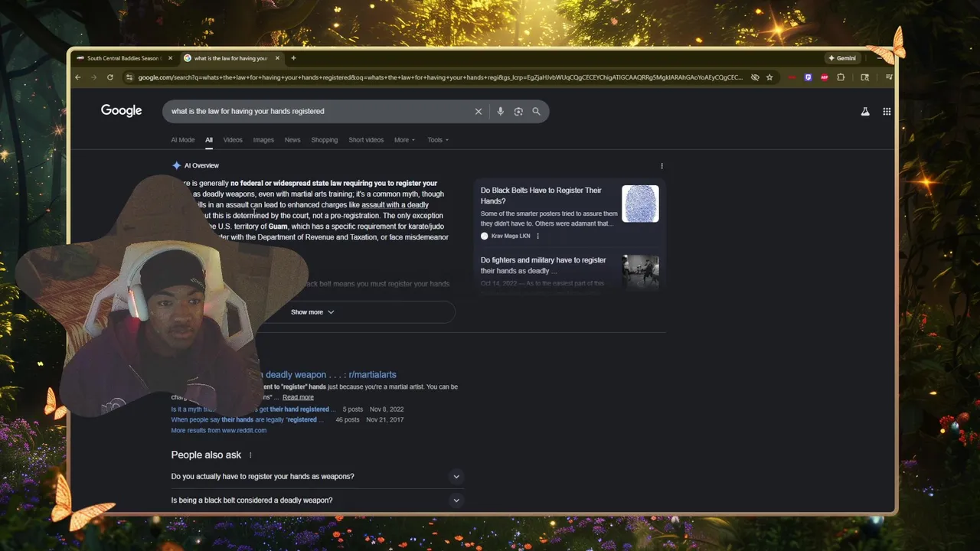Click the eye-slash tracking protection icon
The width and height of the screenshot is (980, 551).
pos(755,77)
